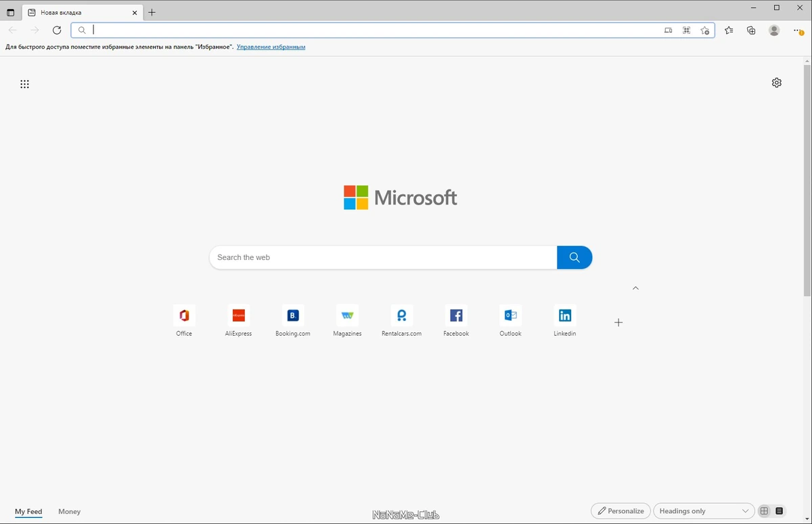Collapse quick links with the chevron
The width and height of the screenshot is (812, 524).
point(635,288)
